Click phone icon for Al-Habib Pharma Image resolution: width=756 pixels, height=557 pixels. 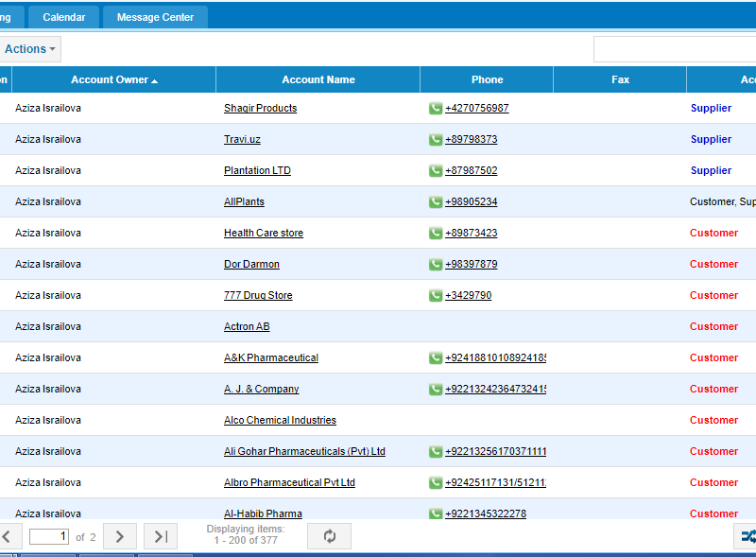click(x=436, y=513)
